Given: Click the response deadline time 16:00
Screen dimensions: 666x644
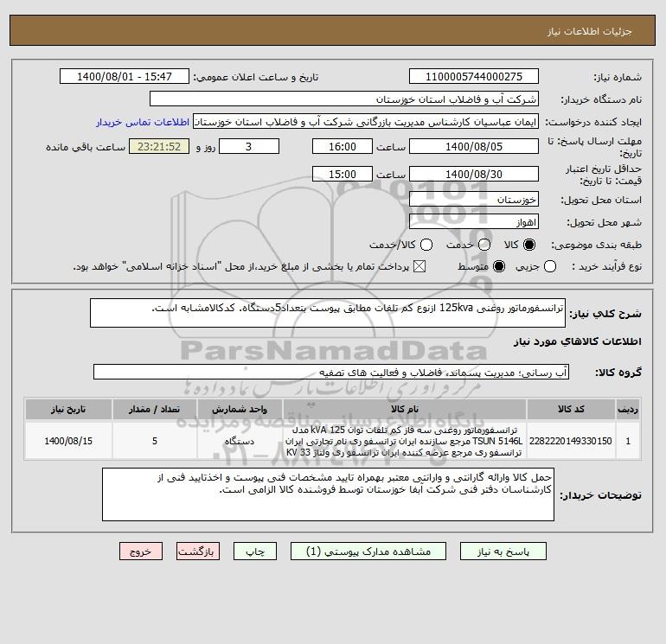Looking at the screenshot, I should pos(343,146).
